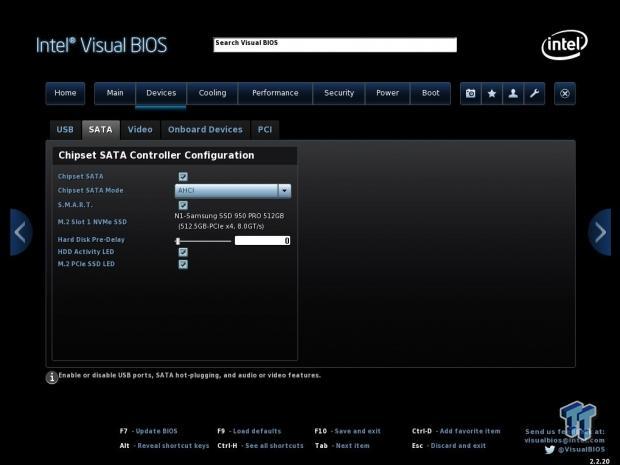The image size is (620, 465).
Task: Open the Security menu
Action: point(339,93)
